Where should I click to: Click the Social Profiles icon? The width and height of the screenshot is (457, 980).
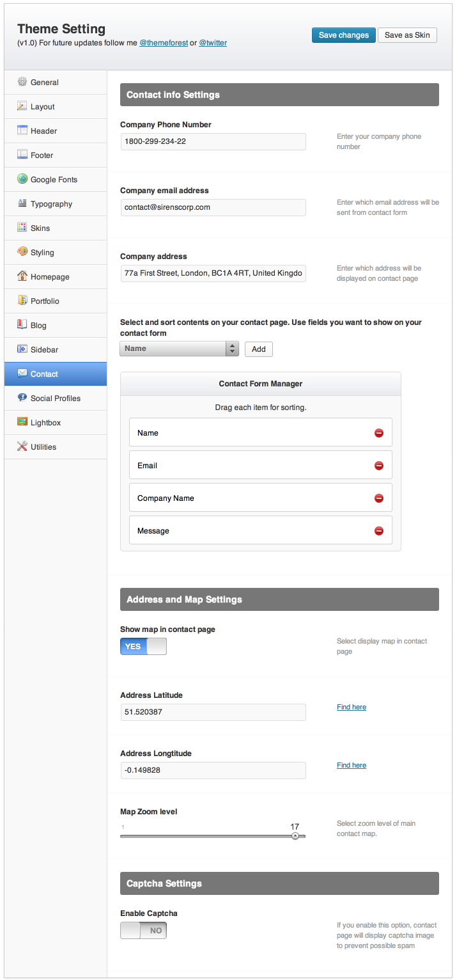tap(22, 398)
